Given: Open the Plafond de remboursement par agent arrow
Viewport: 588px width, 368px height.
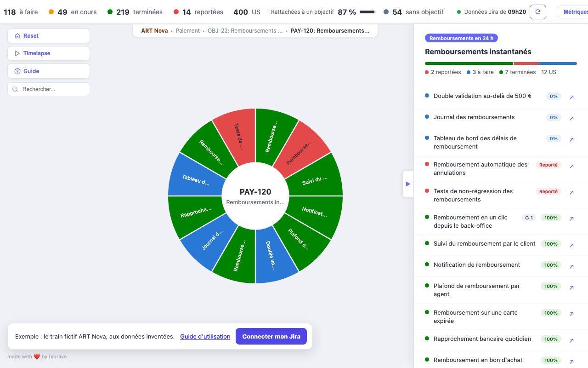Looking at the screenshot, I should pos(571,287).
